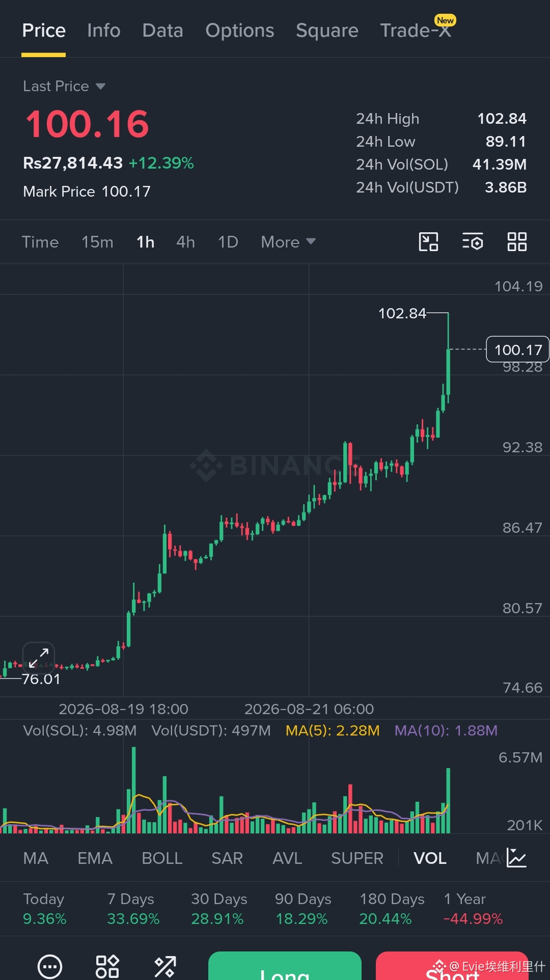Click the 24h High value 102.84
This screenshot has height=980, width=550.
click(x=502, y=119)
